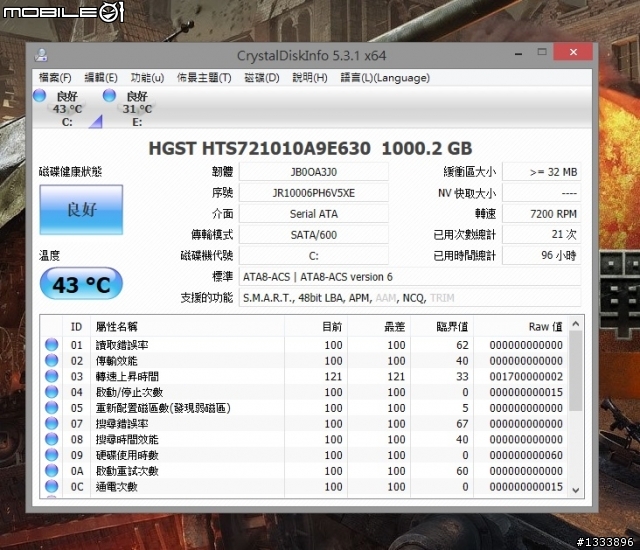This screenshot has height=550, width=640.
Task: Click the attribute list scrollbar thumb
Action: pyautogui.click(x=576, y=371)
